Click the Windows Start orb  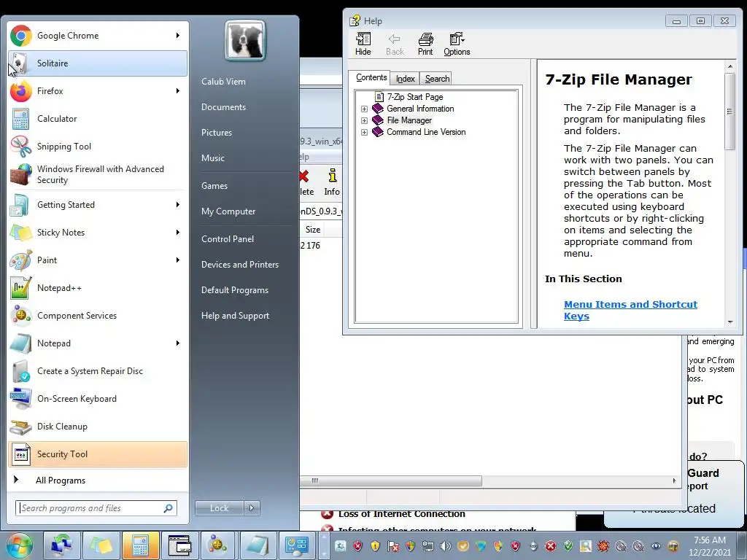coord(20,545)
